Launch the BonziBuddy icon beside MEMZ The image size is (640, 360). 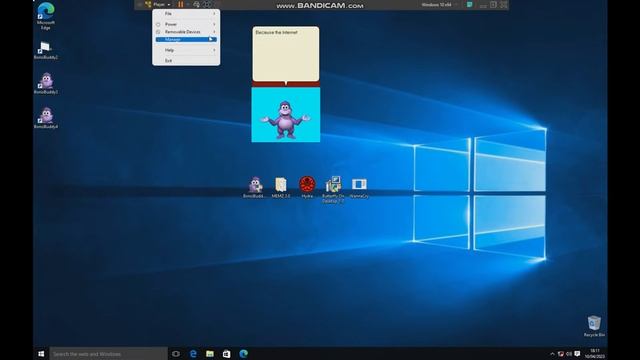click(255, 188)
